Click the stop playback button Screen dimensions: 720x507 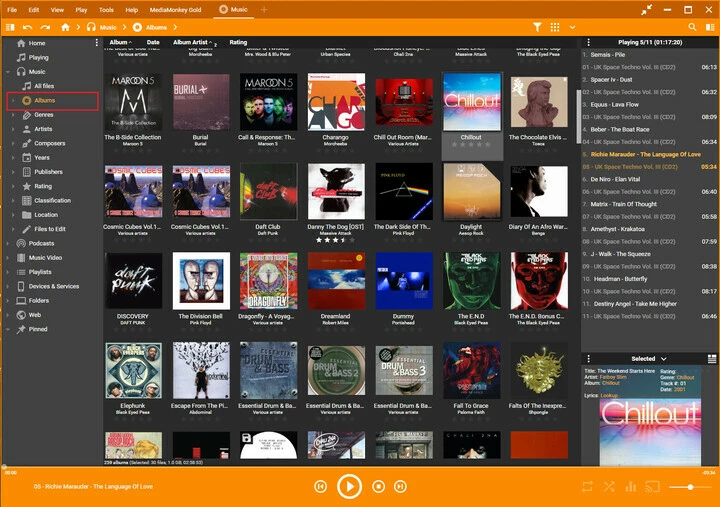tap(378, 486)
